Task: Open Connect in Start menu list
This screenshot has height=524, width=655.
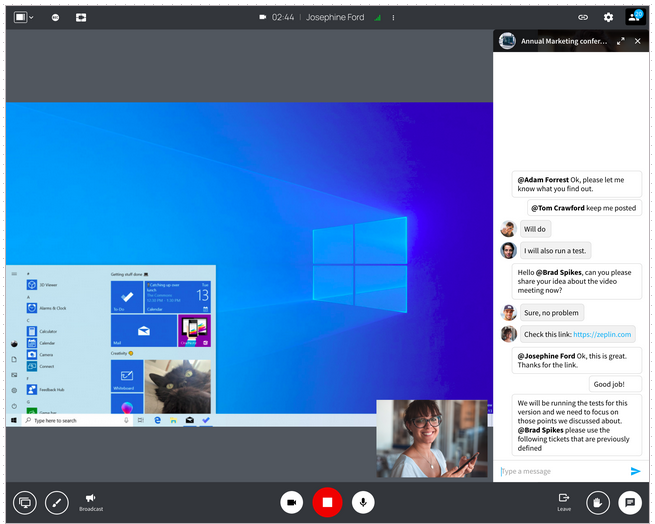Action: pos(41,366)
